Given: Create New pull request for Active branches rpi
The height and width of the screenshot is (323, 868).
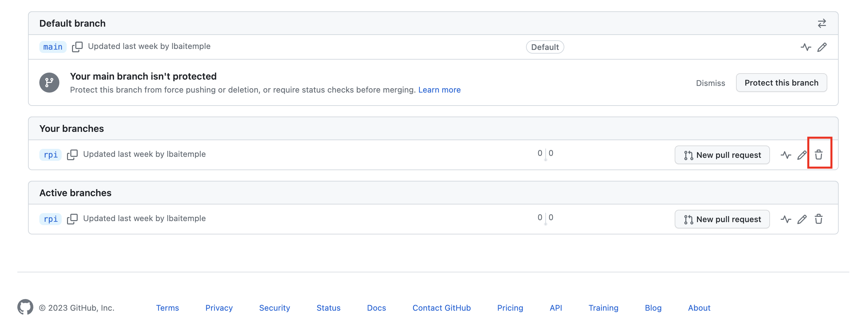Looking at the screenshot, I should click(722, 219).
